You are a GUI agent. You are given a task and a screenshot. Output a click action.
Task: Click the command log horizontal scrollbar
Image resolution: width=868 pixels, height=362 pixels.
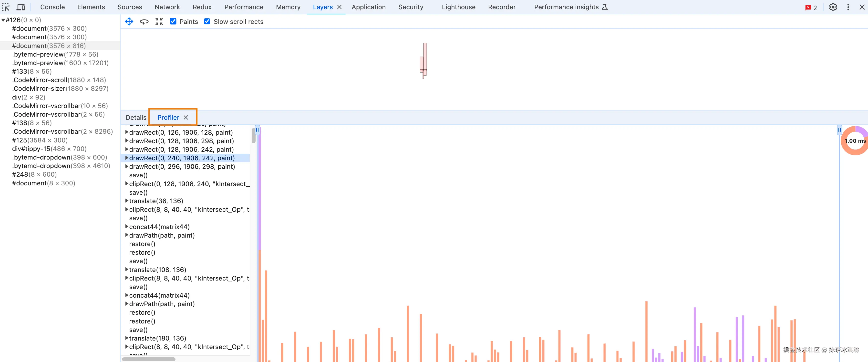coord(149,359)
